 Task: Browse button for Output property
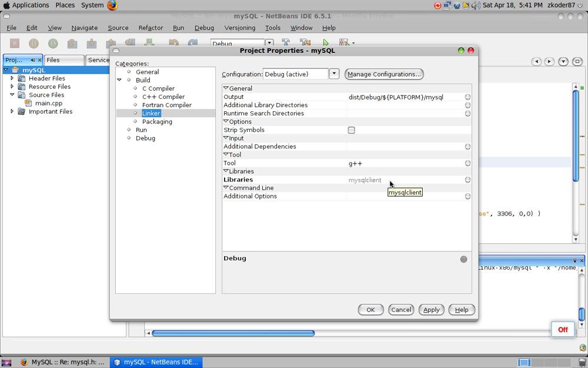tap(467, 97)
